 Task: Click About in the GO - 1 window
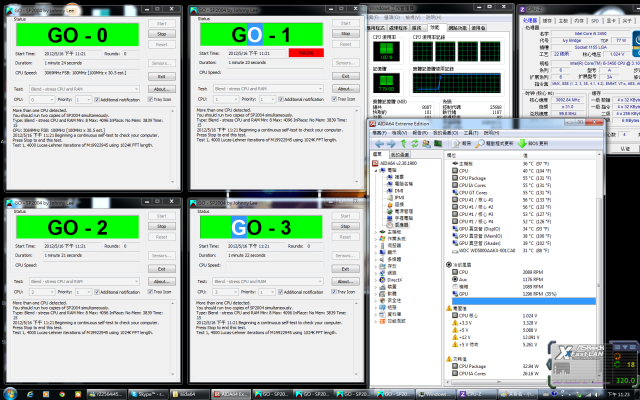pos(345,89)
